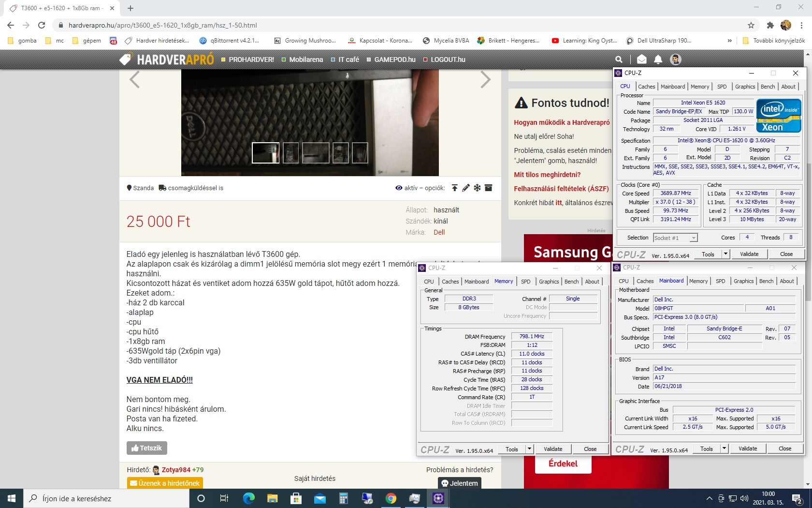Viewport: 812px width, 508px height.
Task: Open the qBittorrent v4.2.1 bookmark
Action: pyautogui.click(x=230, y=41)
